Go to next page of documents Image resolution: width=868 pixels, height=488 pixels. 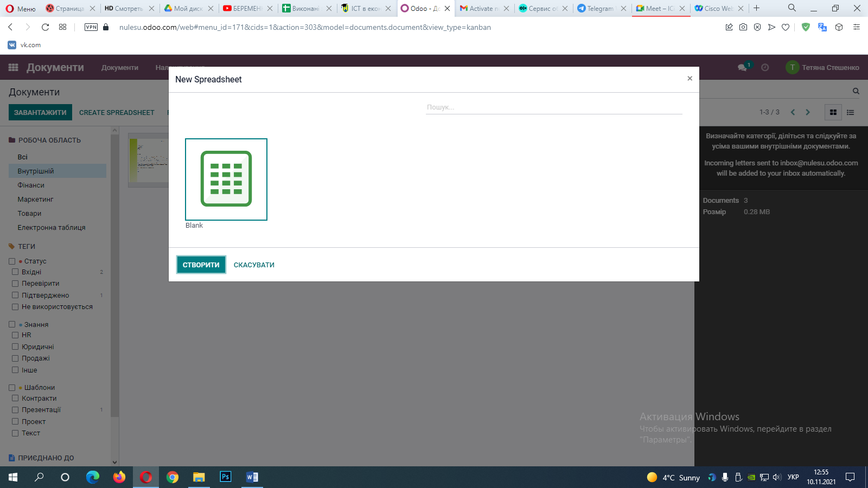point(808,112)
